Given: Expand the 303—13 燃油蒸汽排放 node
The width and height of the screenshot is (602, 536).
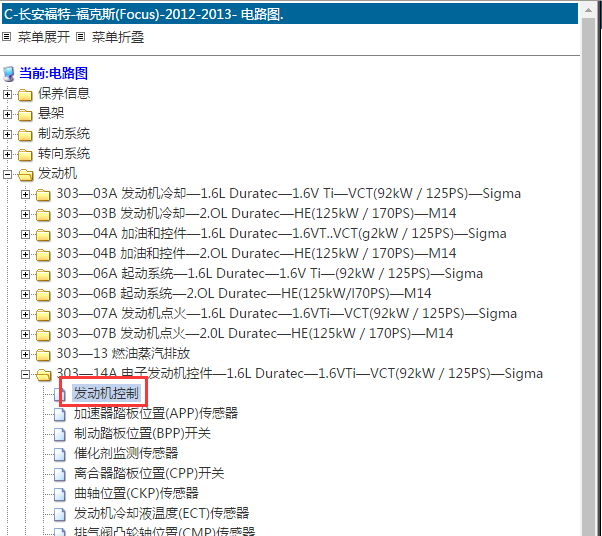Looking at the screenshot, I should [x=25, y=354].
